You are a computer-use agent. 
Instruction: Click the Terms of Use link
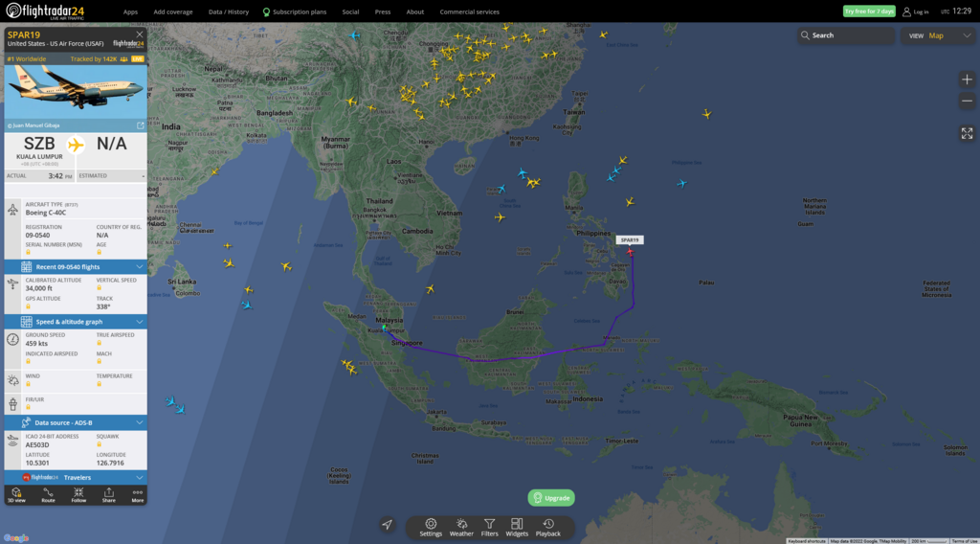965,541
